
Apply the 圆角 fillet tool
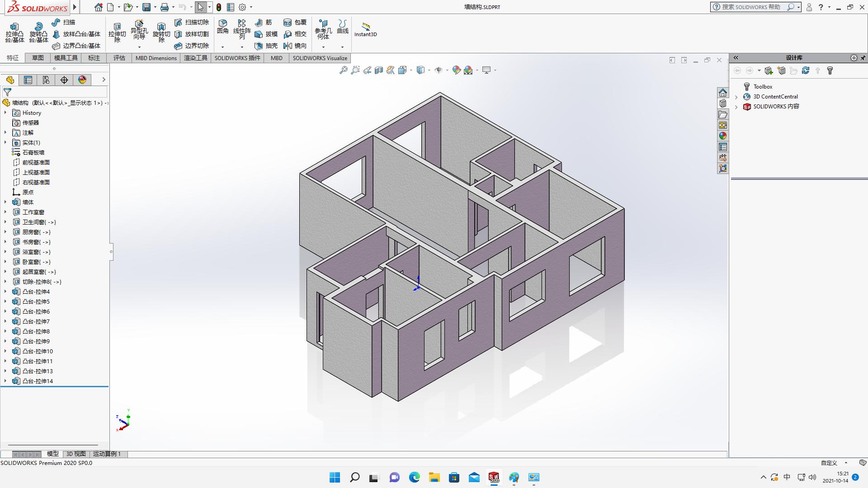(223, 27)
